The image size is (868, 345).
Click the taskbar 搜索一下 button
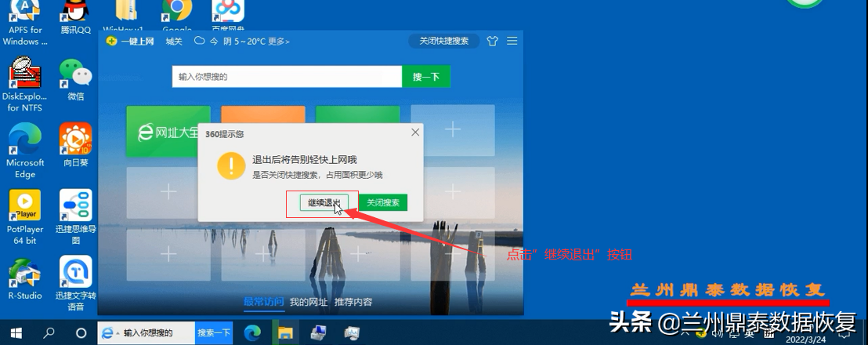click(214, 332)
